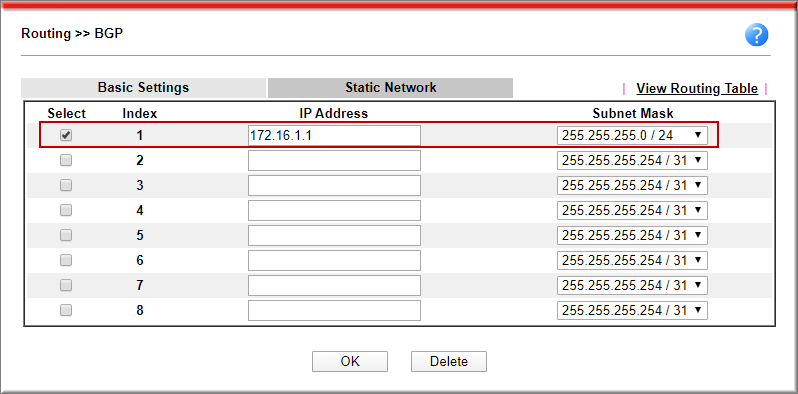Select the Static Network tab
Image resolution: width=798 pixels, height=394 pixels.
point(390,88)
